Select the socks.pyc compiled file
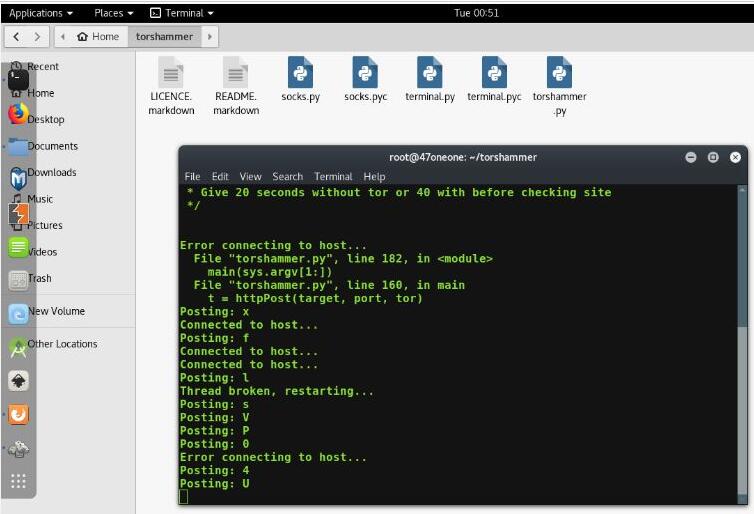The height and width of the screenshot is (514, 754). (365, 74)
